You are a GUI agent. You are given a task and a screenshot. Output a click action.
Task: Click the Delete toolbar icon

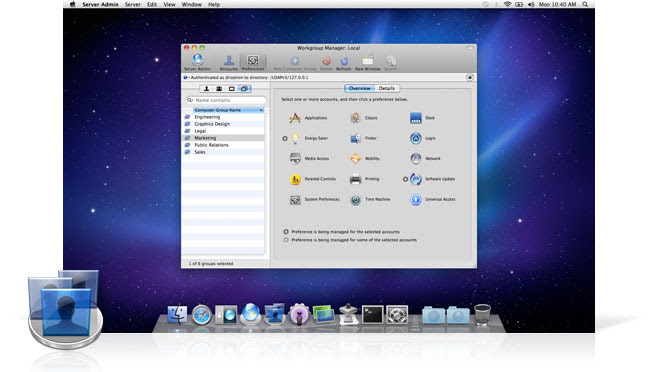pyautogui.click(x=326, y=63)
